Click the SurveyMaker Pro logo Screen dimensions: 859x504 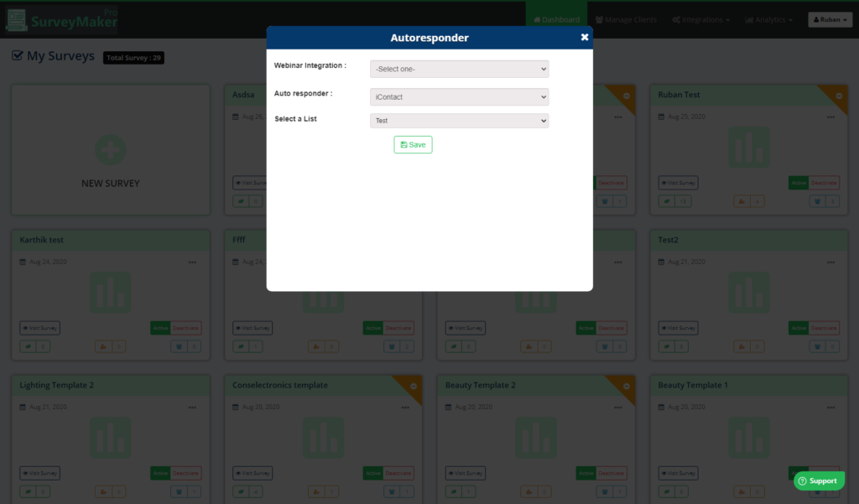point(61,20)
